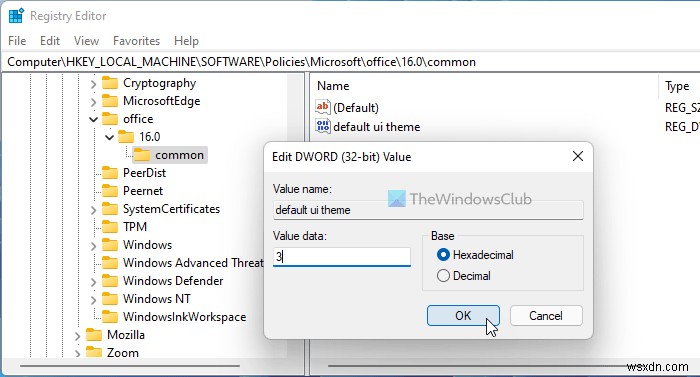Select the Windows Defender key label
700x377 pixels.
click(173, 281)
